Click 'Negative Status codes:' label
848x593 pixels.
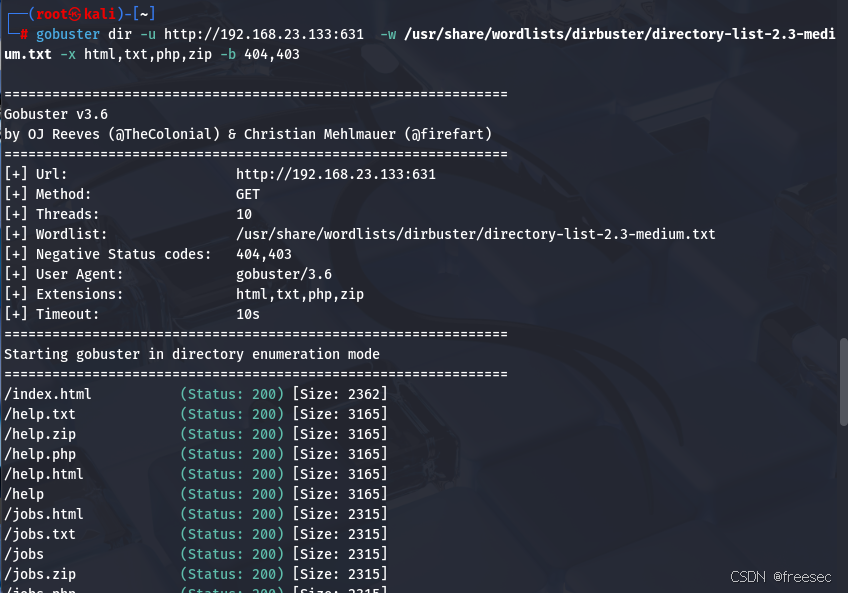click(123, 254)
